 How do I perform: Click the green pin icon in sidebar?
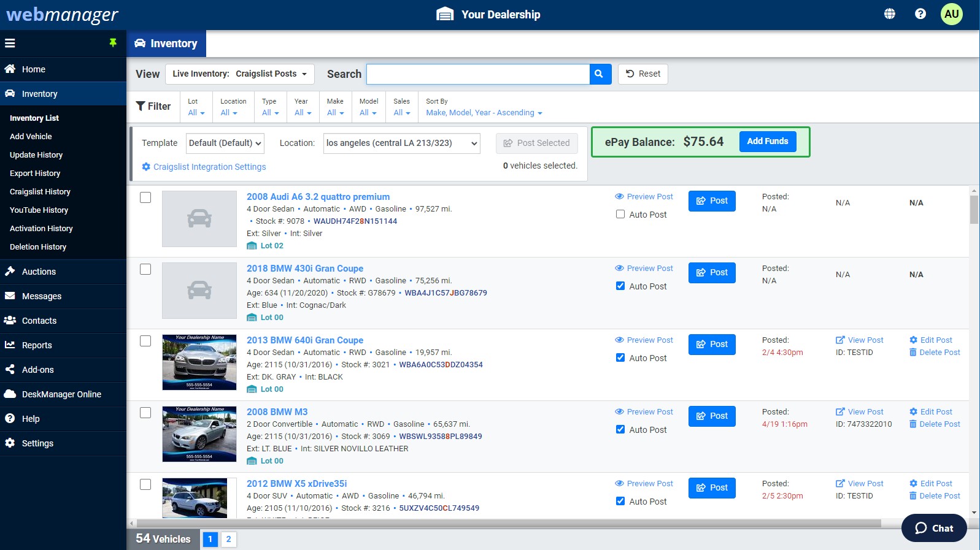[x=113, y=43]
